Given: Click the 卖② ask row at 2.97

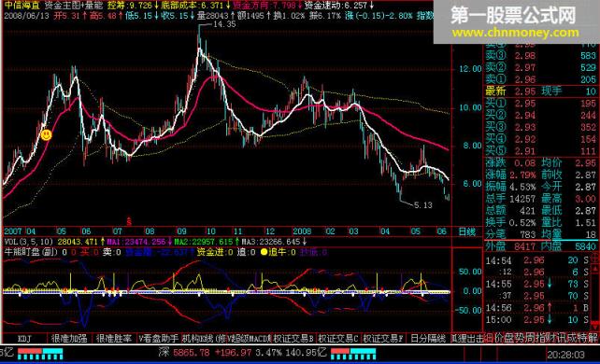Looking at the screenshot, I should [x=541, y=67].
